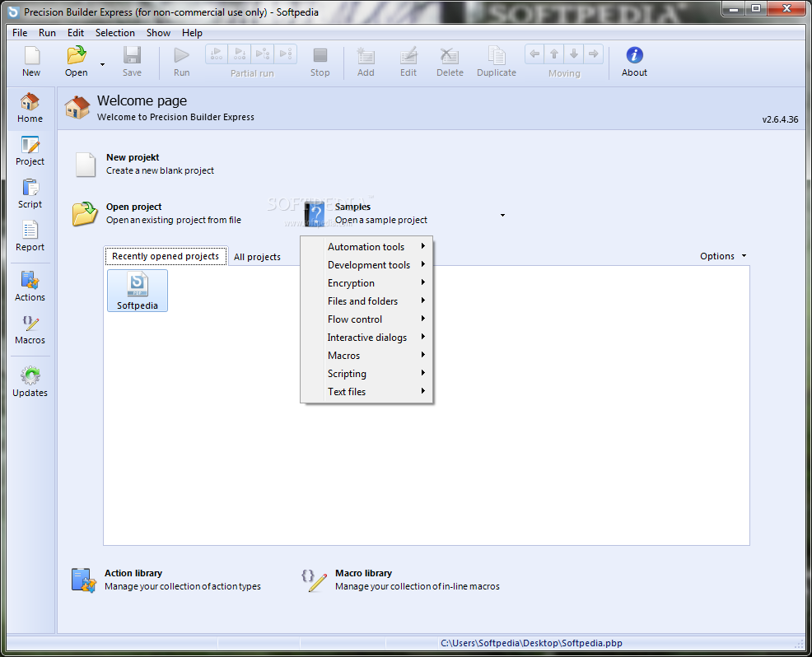Image resolution: width=812 pixels, height=657 pixels.
Task: Click the Moving up arrow icon
Action: (554, 54)
